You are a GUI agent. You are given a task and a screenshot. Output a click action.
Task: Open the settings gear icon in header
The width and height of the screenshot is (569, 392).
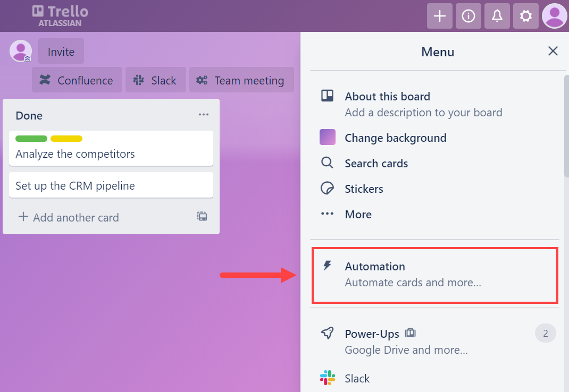click(x=526, y=16)
